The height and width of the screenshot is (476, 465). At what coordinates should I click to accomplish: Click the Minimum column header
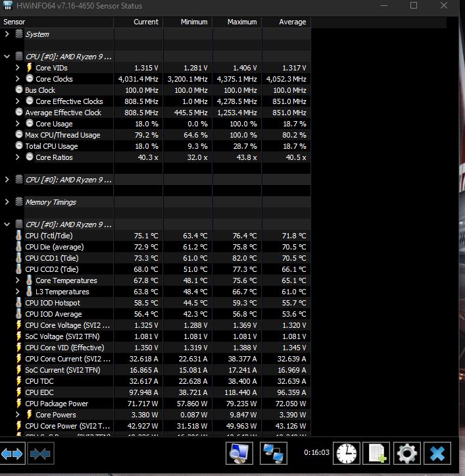click(x=187, y=22)
